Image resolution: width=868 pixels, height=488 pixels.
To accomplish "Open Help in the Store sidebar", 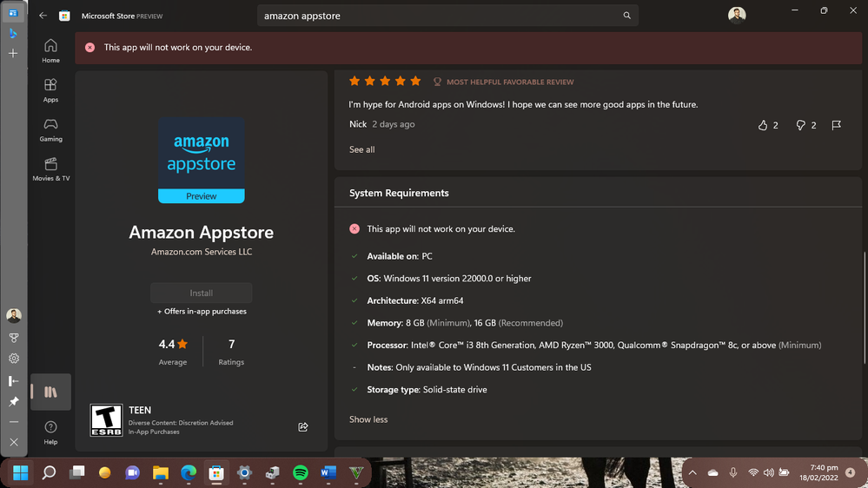I will (50, 432).
